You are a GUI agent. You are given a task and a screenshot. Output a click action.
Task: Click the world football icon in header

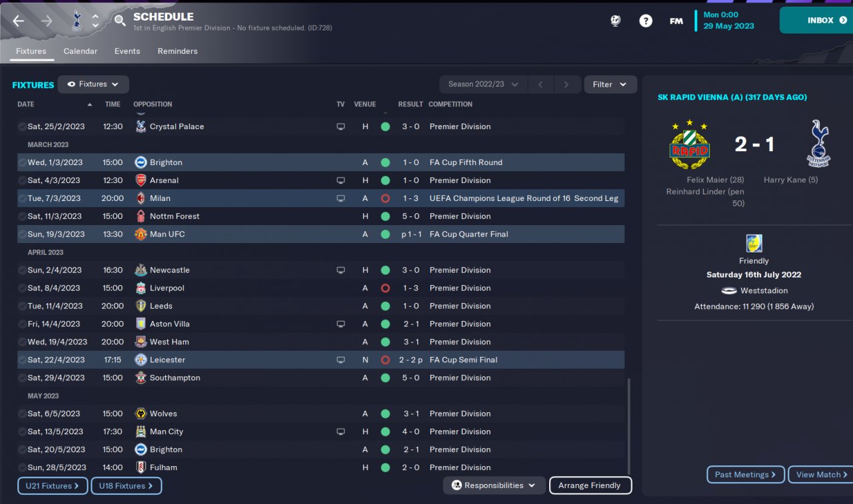point(616,21)
